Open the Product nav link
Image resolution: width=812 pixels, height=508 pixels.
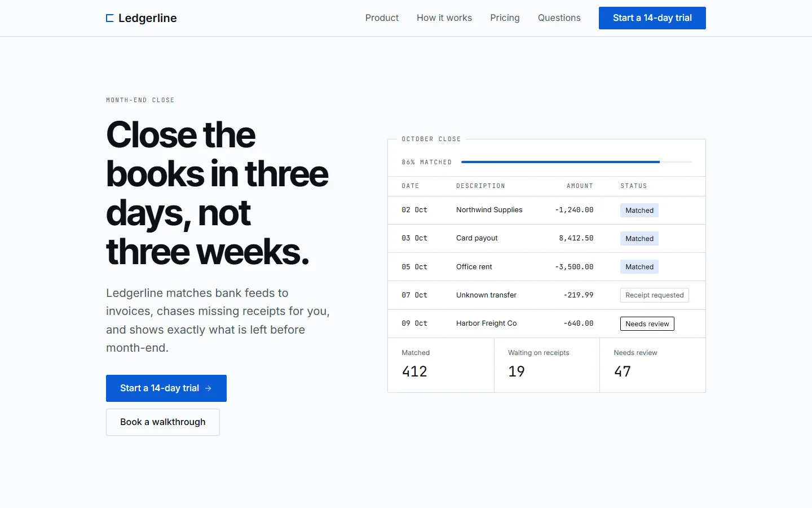pos(382,18)
